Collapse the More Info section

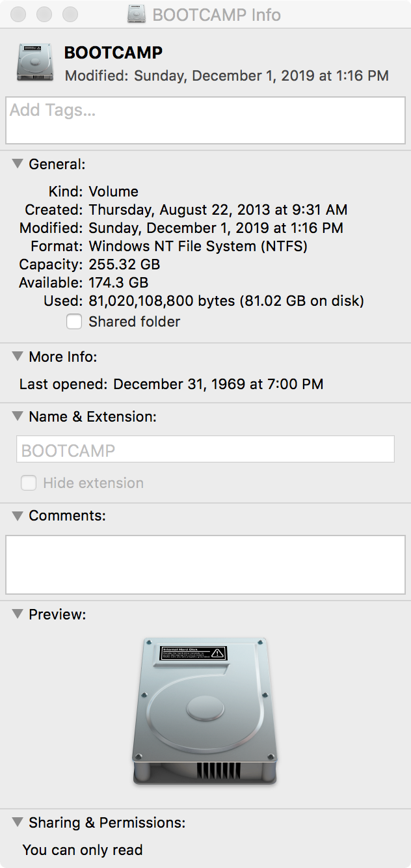18,357
